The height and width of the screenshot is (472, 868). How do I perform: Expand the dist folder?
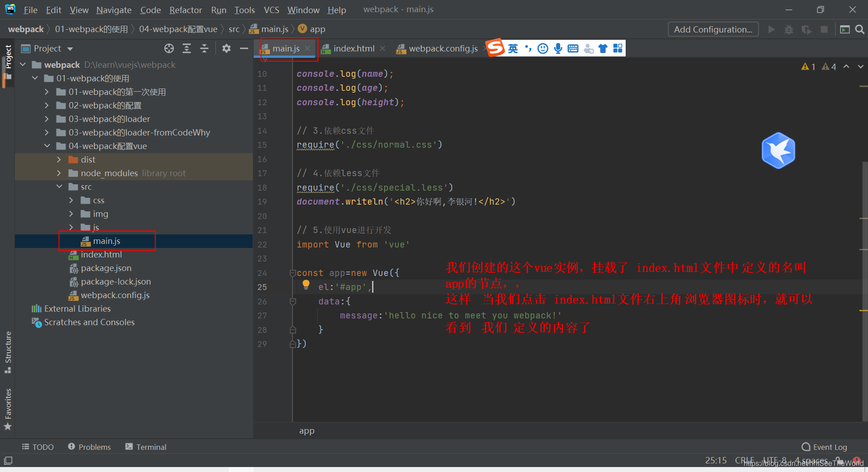pyautogui.click(x=59, y=159)
